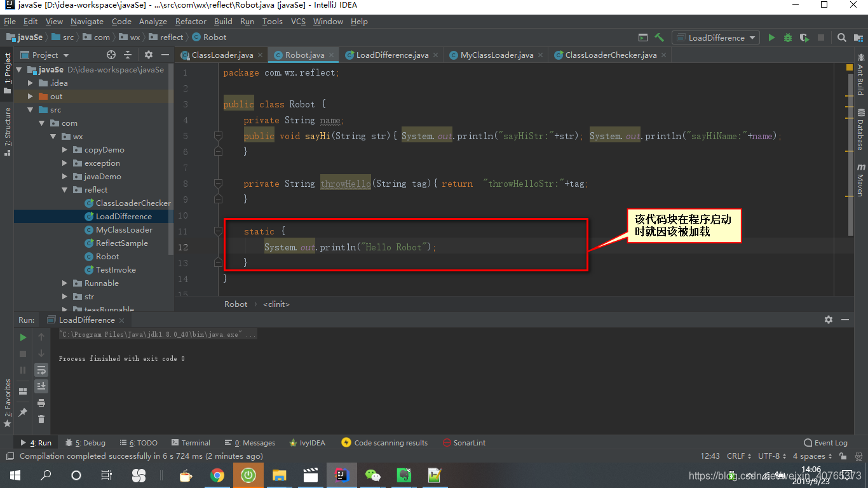The height and width of the screenshot is (488, 868).
Task: Click the yellow analysis indicator atop editor stripe
Action: click(850, 67)
